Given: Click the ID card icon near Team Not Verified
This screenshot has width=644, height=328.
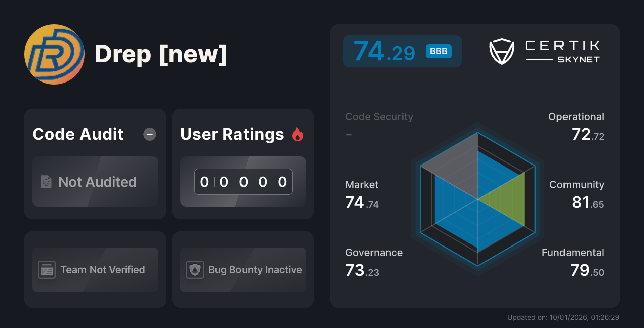Looking at the screenshot, I should click(47, 270).
